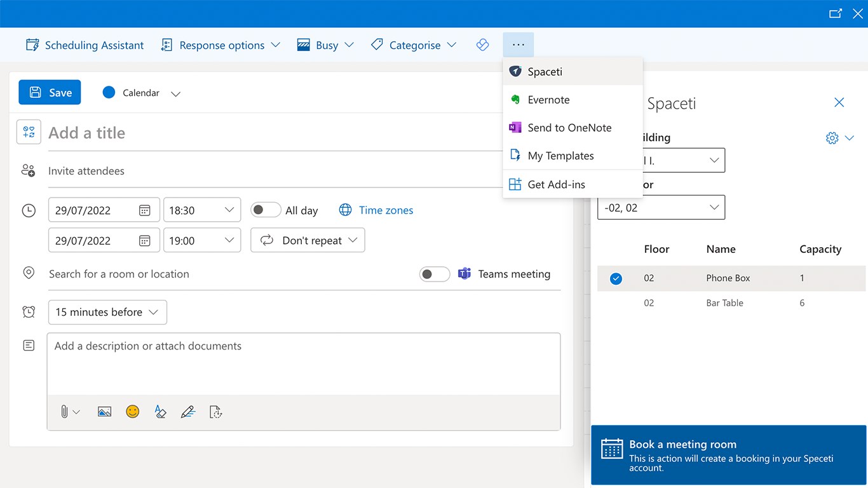This screenshot has height=488, width=868.
Task: Deselect the Phone Box room checkbox
Action: 616,278
